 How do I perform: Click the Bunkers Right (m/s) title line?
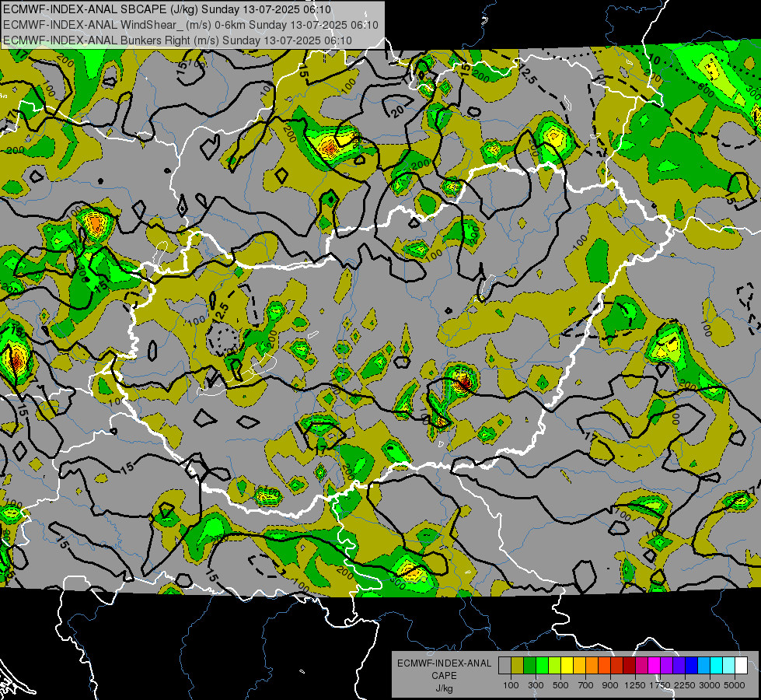coord(177,40)
